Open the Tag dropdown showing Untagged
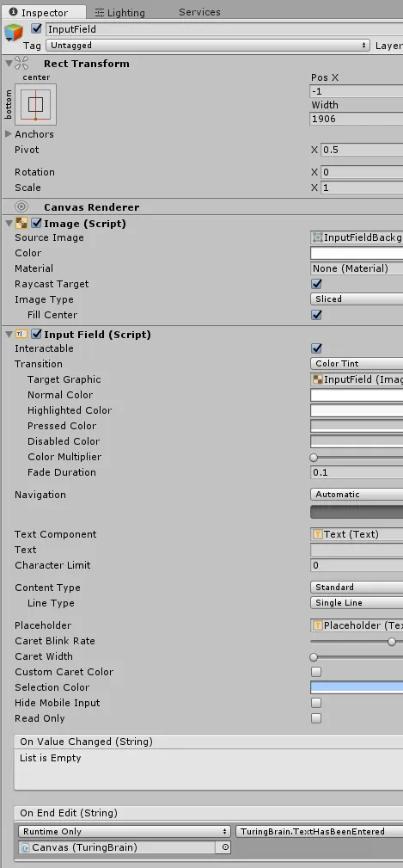403x868 pixels. point(208,46)
